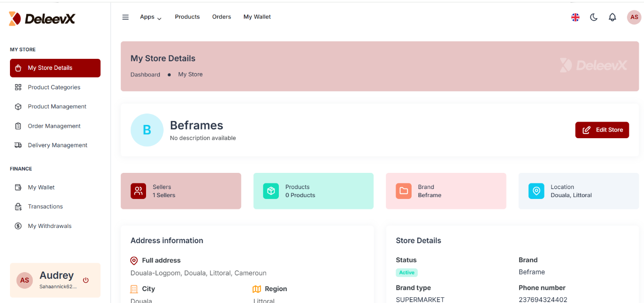Screen dimensions: 644x303
Task: Click the Douala, Littoral location text
Action: tap(571, 195)
